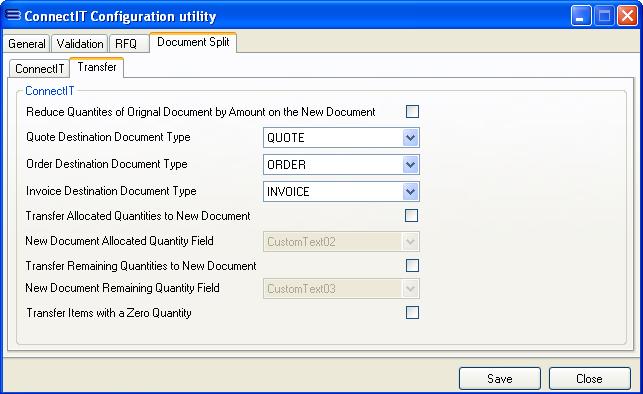Open Invoice Destination Document Type dropdown arrow
Image resolution: width=643 pixels, height=394 pixels.
click(410, 192)
